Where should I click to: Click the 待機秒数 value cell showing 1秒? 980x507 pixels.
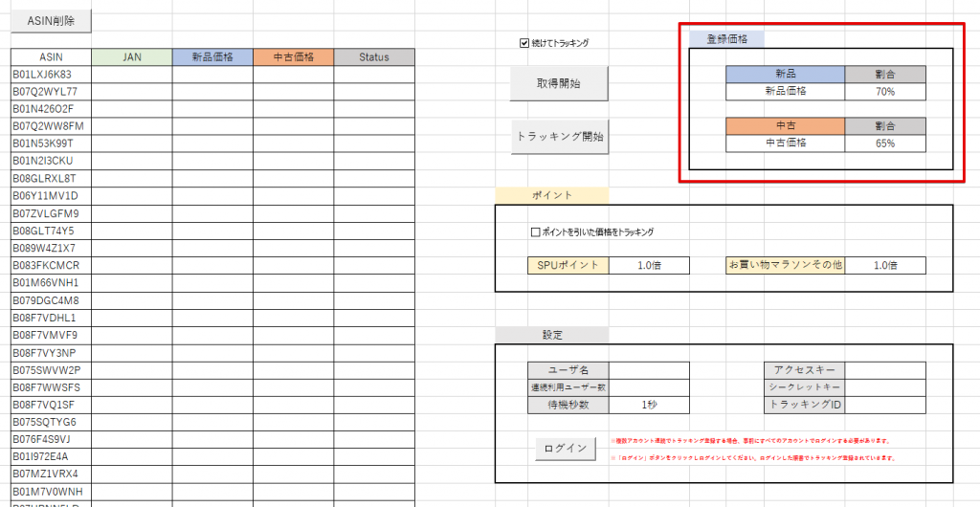(x=649, y=405)
